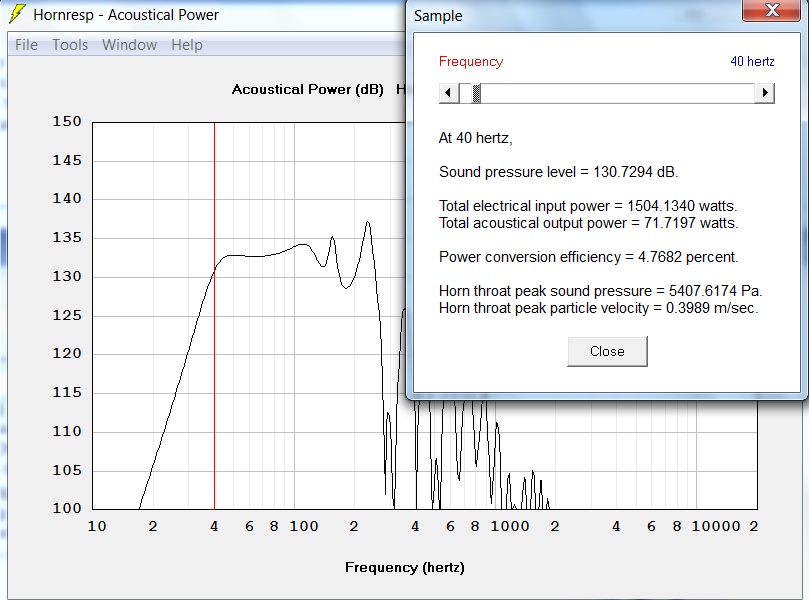Screen dimensions: 809x600
Task: Click the blue 40 hertz value
Action: [x=752, y=61]
